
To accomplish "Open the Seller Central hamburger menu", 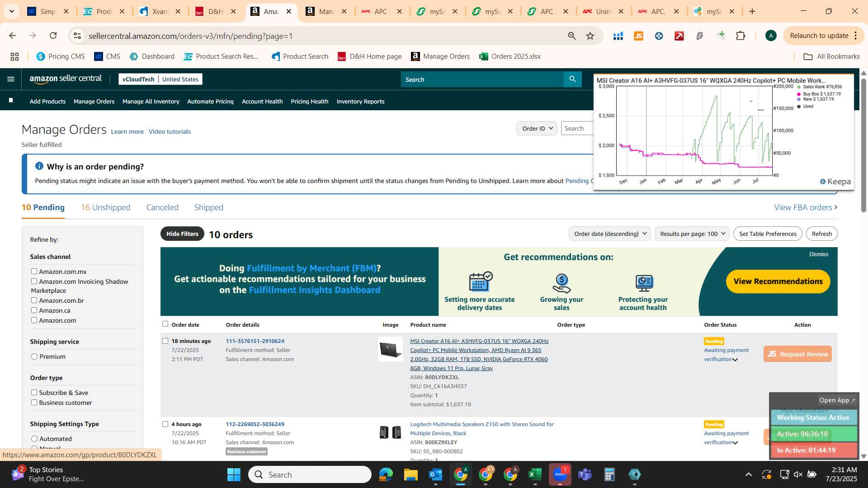I will pos(11,79).
